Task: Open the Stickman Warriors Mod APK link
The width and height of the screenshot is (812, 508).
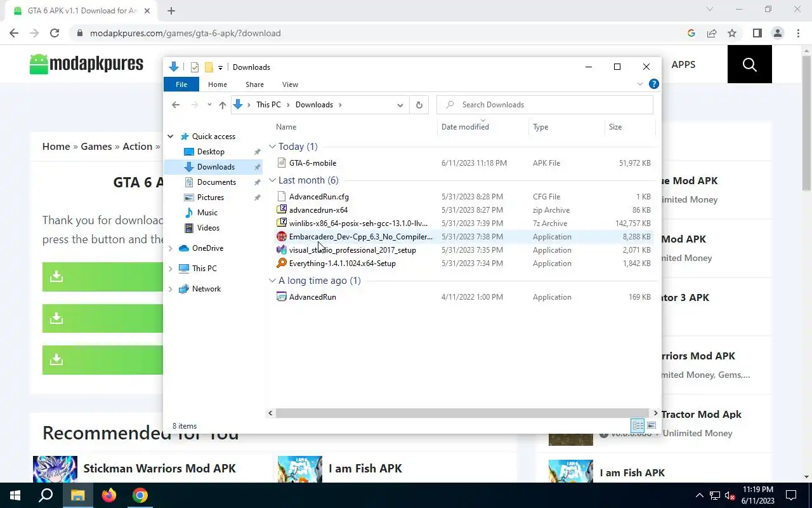Action: pyautogui.click(x=159, y=469)
